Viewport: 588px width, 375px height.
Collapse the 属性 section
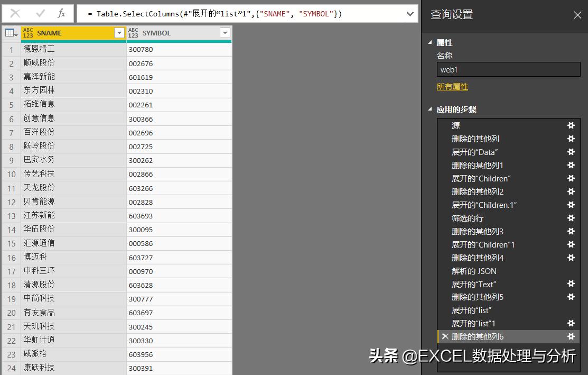click(x=430, y=42)
